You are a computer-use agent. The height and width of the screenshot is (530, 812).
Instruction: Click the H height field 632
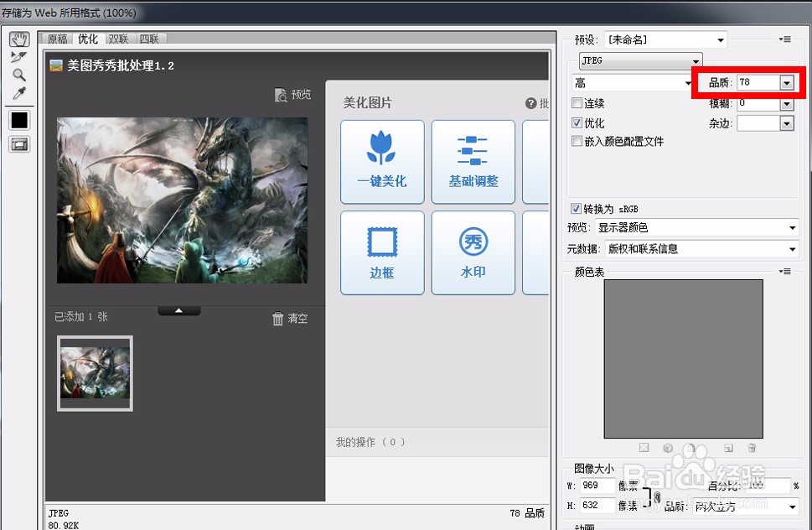597,505
